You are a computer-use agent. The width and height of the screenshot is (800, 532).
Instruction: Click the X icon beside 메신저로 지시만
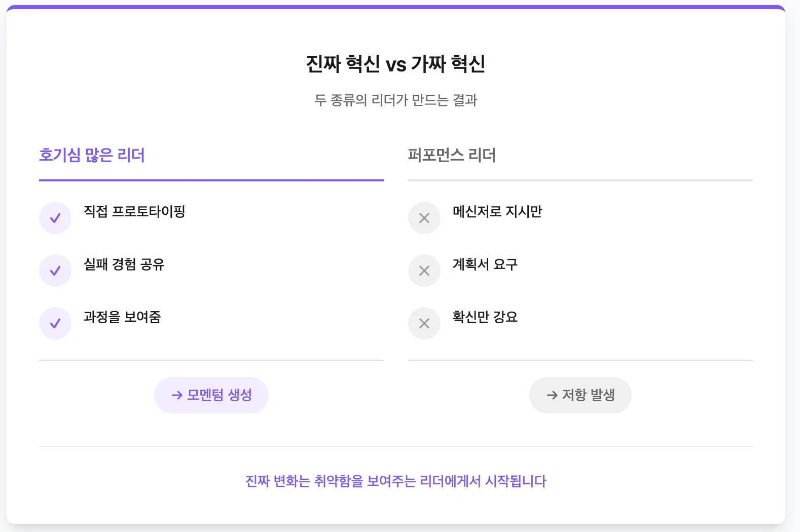coord(424,218)
